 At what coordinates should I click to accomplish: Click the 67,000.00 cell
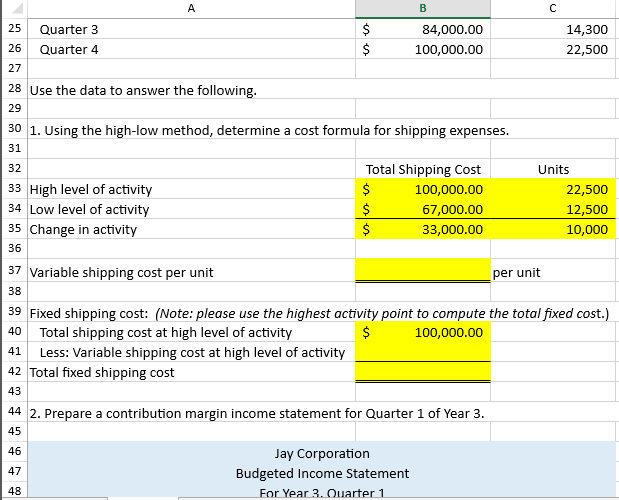point(423,210)
